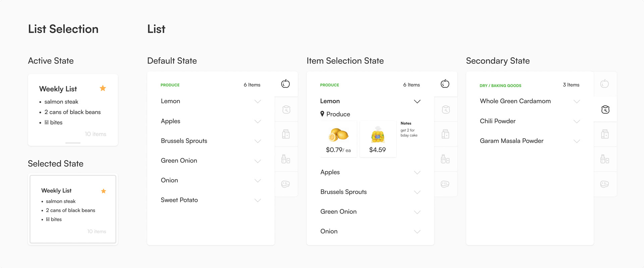Image resolution: width=644 pixels, height=268 pixels.
Task: Select Whole Green Cardamom in Secondary State
Action: click(515, 101)
